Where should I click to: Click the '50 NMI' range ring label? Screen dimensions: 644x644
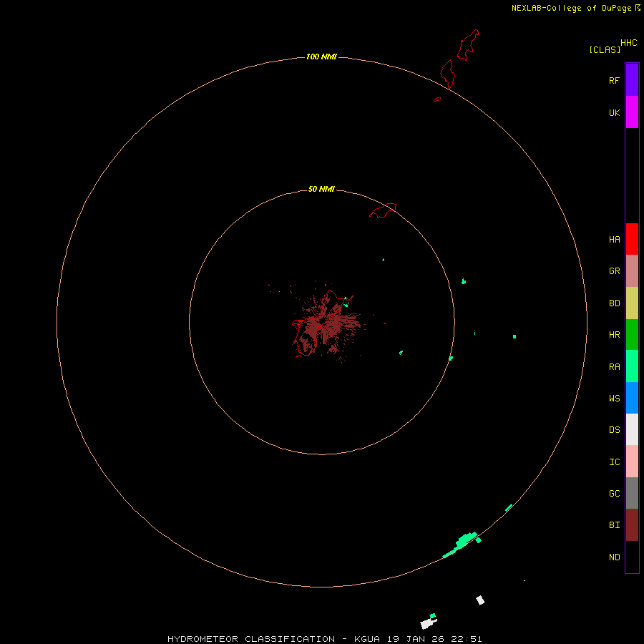[x=321, y=189]
